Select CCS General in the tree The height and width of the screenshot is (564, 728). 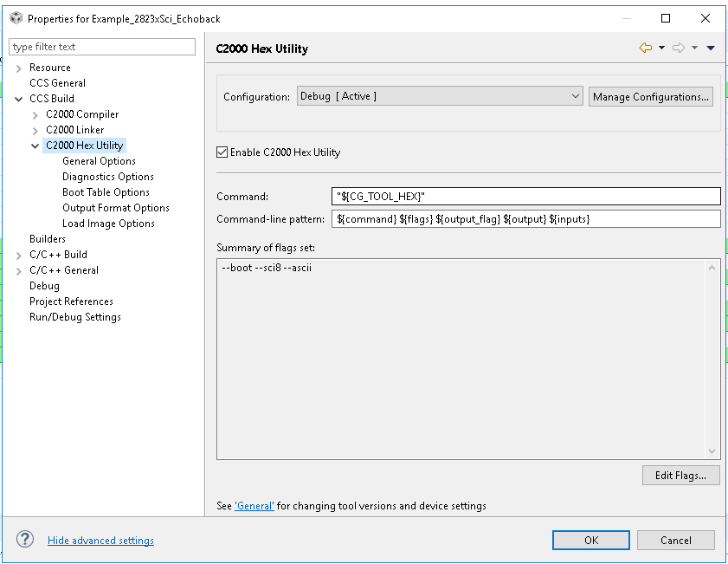(58, 82)
